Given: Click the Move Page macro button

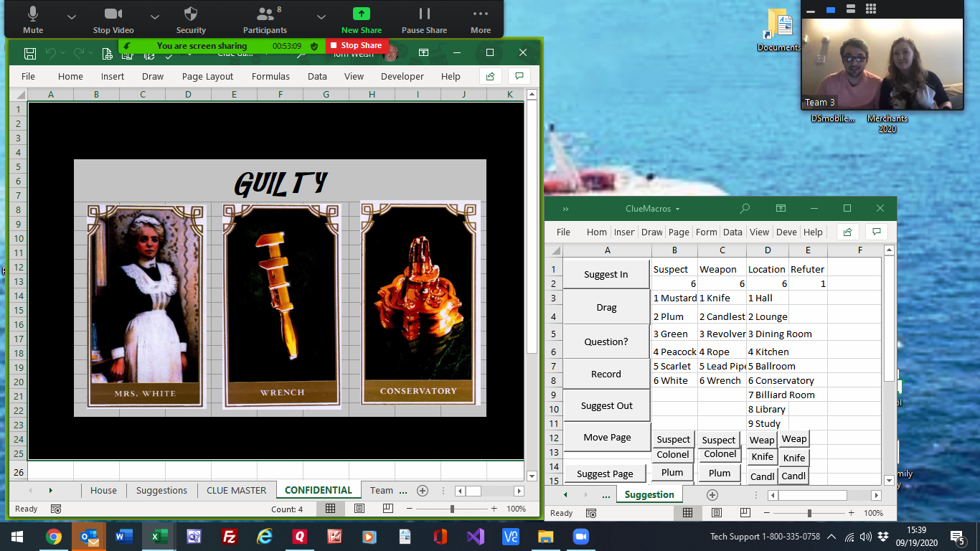Looking at the screenshot, I should coord(606,437).
